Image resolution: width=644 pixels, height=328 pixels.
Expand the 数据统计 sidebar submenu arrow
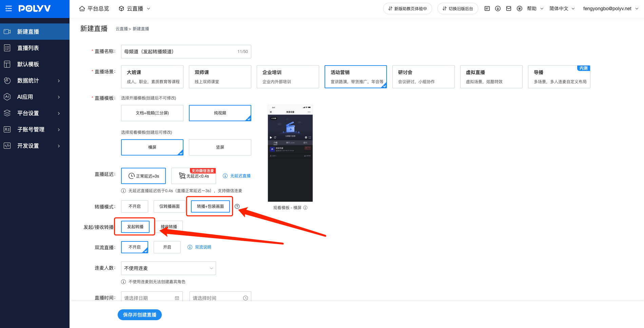59,81
